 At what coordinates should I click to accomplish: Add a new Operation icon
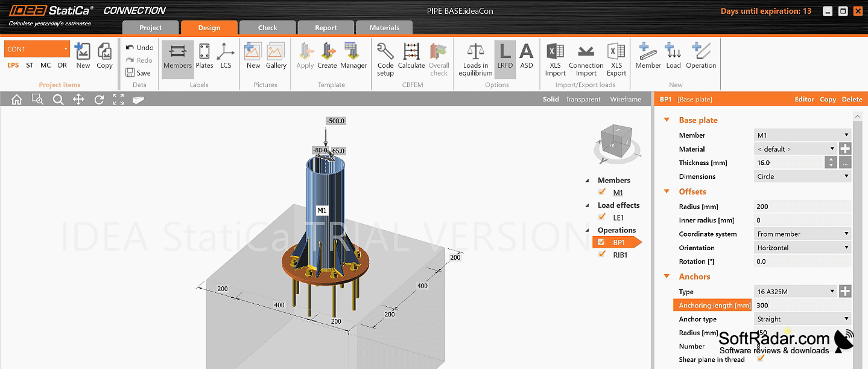(x=701, y=51)
